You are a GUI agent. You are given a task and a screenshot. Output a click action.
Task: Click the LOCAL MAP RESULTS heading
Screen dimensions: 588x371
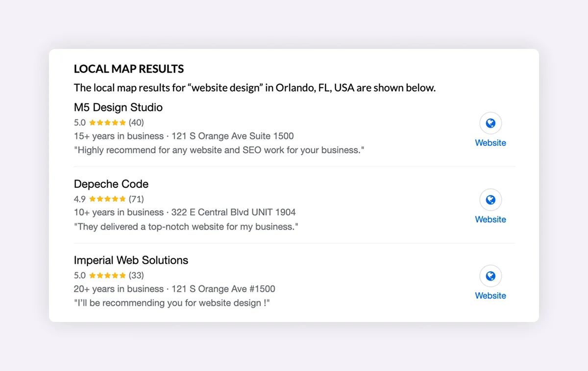point(129,69)
